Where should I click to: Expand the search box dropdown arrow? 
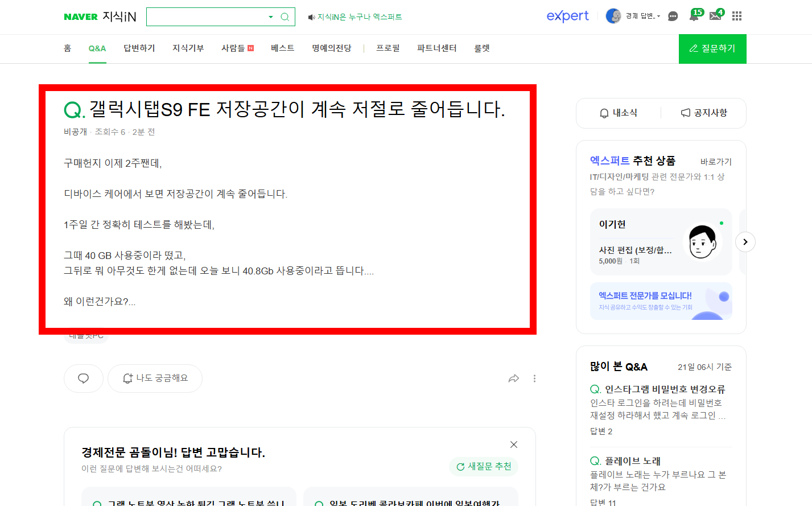(271, 17)
